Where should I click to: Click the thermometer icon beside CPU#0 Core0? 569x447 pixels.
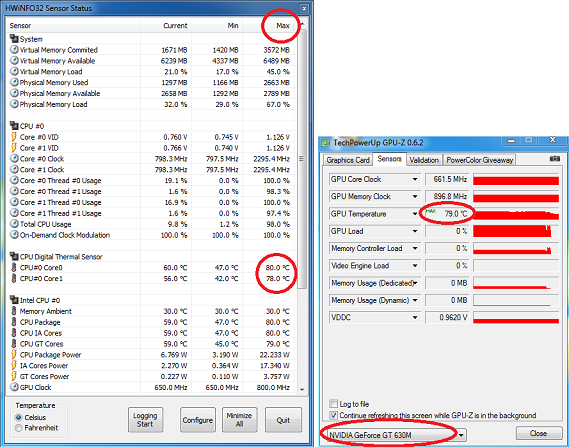pos(14,267)
